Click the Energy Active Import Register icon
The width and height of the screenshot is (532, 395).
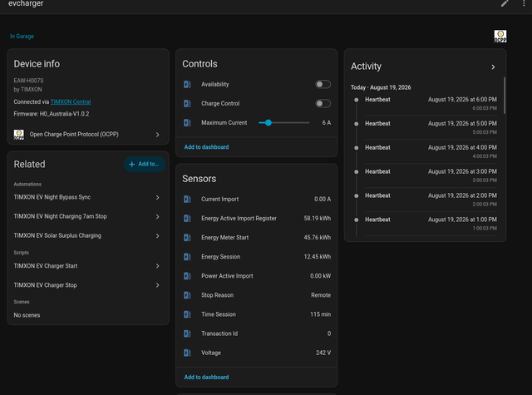[x=187, y=218]
